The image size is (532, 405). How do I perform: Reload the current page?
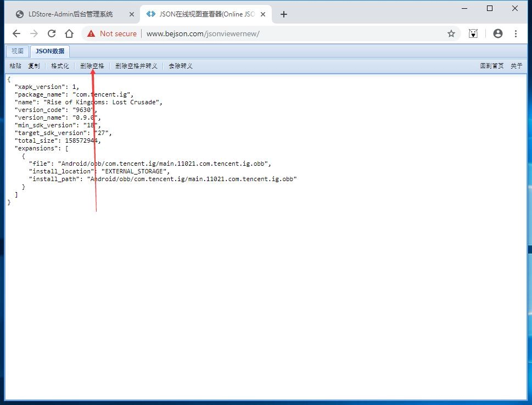pyautogui.click(x=52, y=33)
